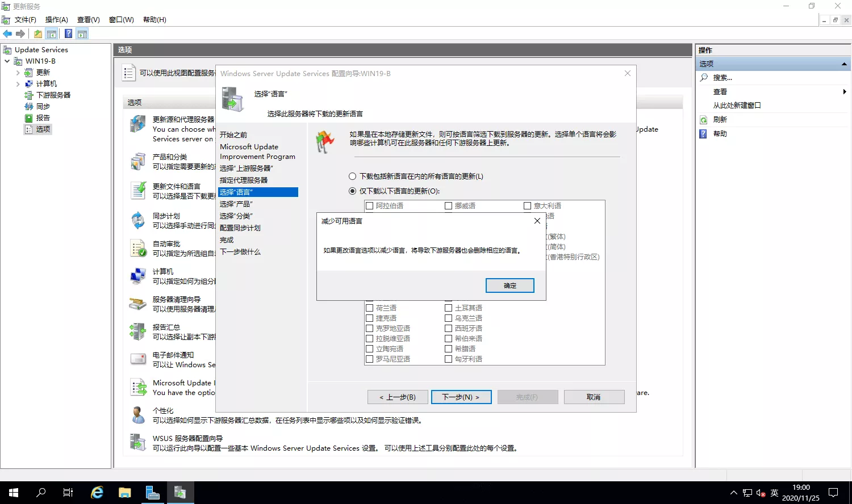Screen dimensions: 852x504
Task: Click 确定 in the language warning dialog
Action: [x=509, y=285]
